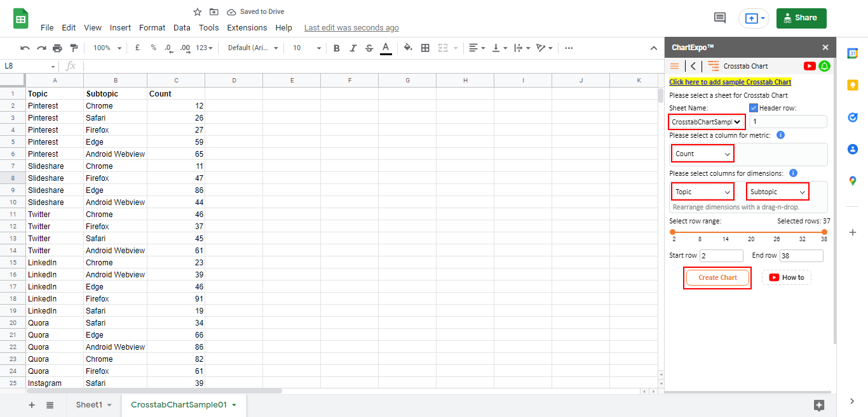Viewport: 868px width, 417px height.
Task: Open Google Tasks side panel
Action: click(853, 117)
